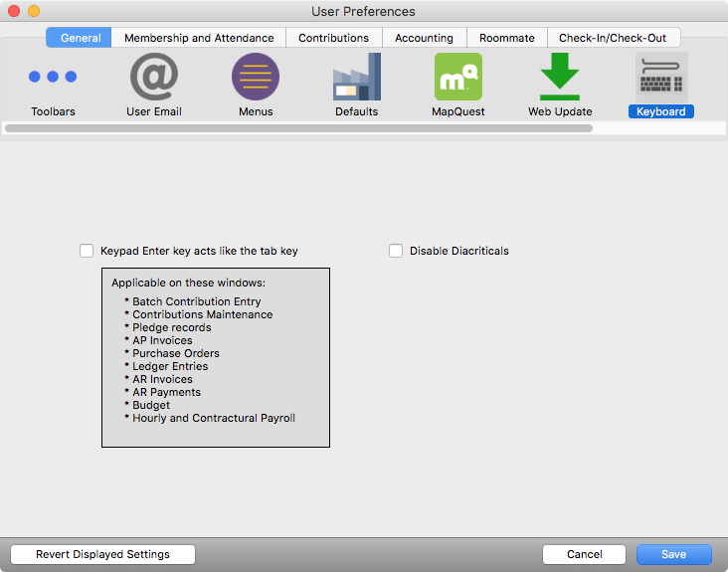728x572 pixels.
Task: Go to the Check-In/Check-Out tab
Action: pos(613,38)
